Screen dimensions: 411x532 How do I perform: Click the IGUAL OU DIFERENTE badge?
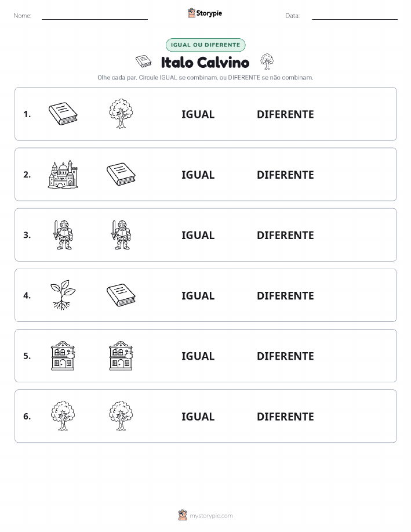(x=205, y=45)
